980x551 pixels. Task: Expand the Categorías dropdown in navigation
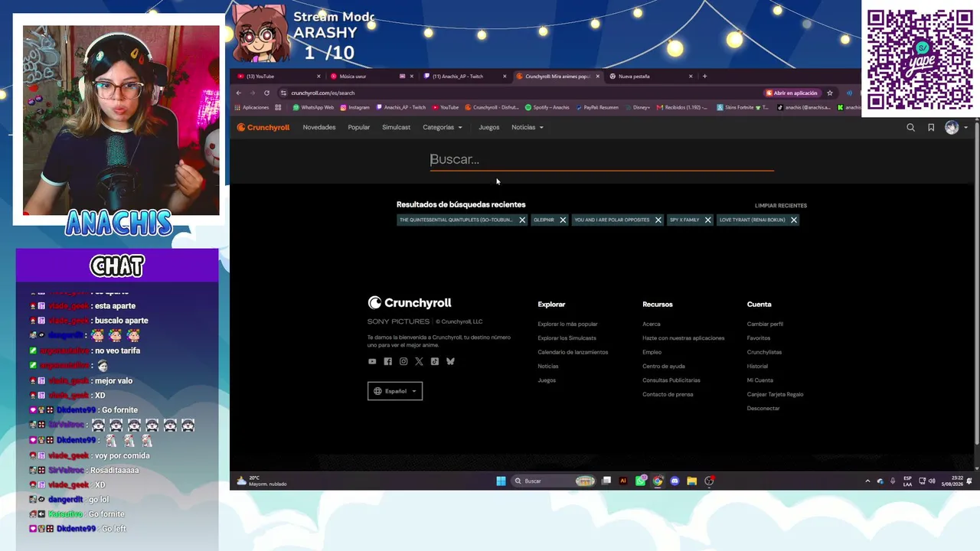pyautogui.click(x=443, y=128)
